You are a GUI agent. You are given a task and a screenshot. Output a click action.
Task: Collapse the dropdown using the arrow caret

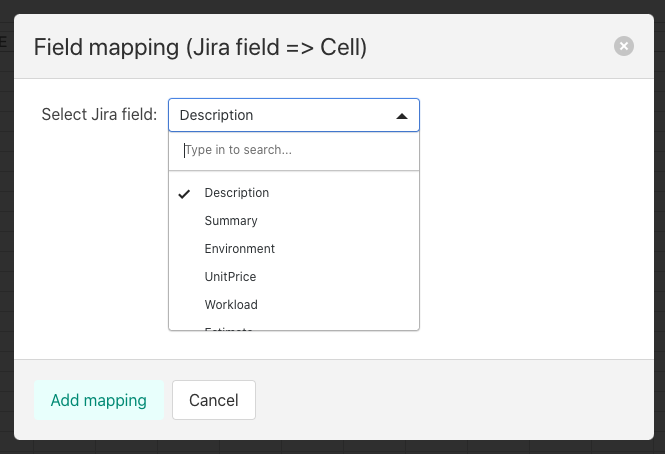[402, 116]
